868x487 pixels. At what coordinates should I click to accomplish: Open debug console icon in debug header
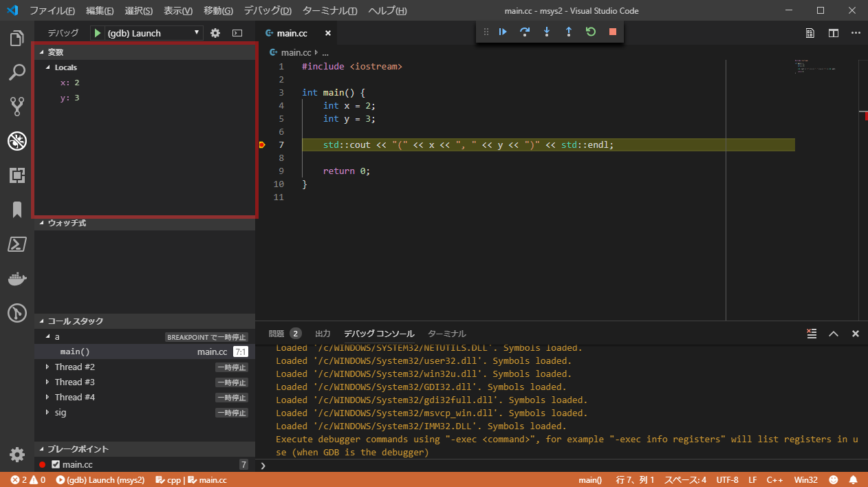237,33
